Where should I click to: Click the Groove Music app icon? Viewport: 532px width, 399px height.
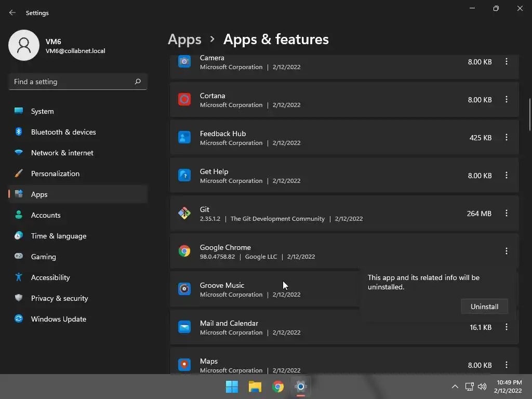[184, 289]
